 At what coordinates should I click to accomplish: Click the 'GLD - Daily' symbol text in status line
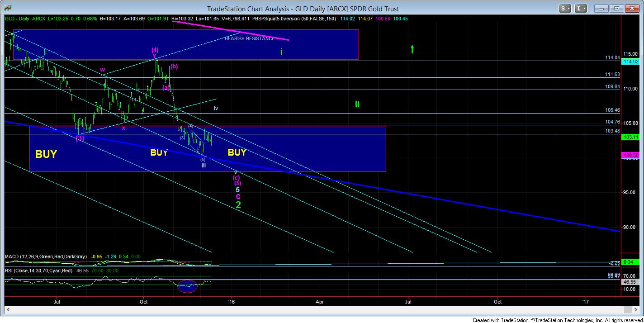click(x=18, y=19)
